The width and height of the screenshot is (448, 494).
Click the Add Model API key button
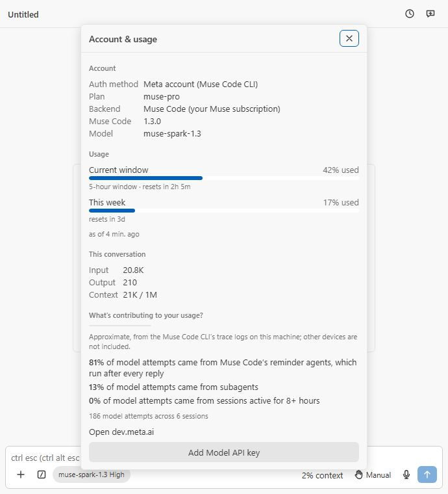[224, 452]
